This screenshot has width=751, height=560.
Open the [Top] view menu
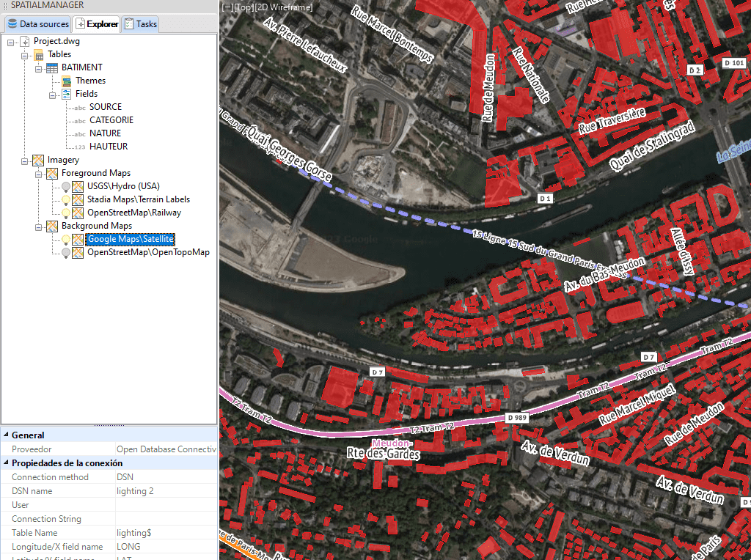(x=243, y=7)
